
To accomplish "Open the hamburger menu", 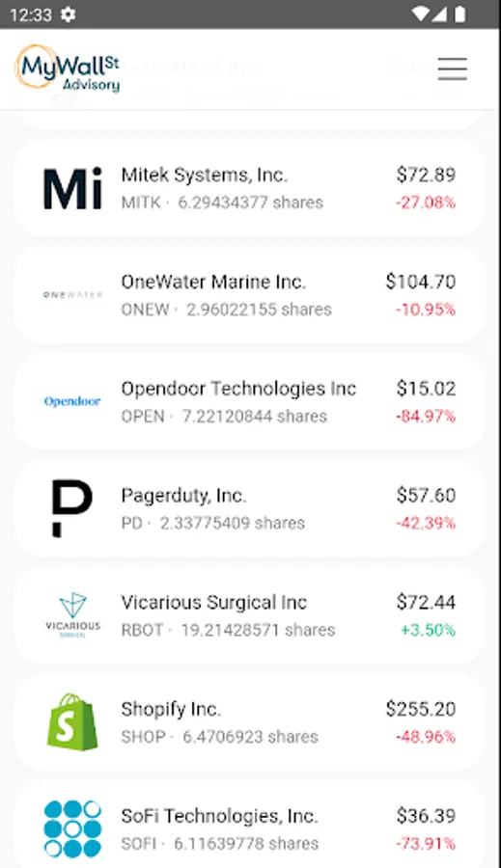I will 452,68.
